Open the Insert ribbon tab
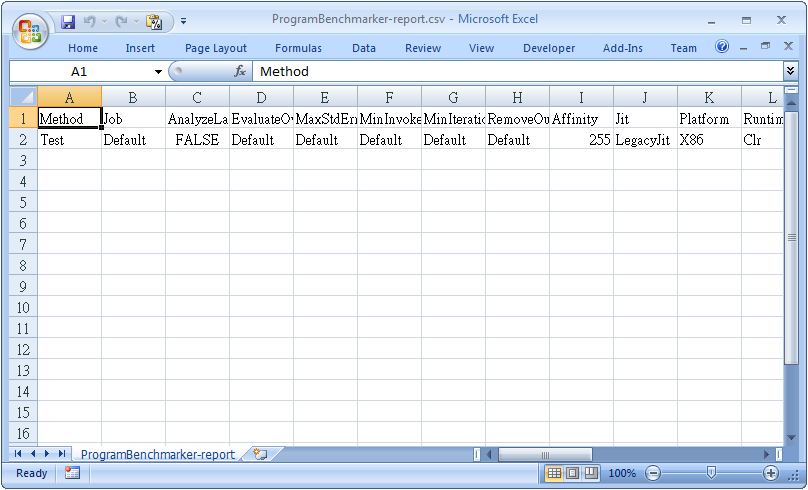Image resolution: width=808 pixels, height=490 pixels. pos(140,48)
